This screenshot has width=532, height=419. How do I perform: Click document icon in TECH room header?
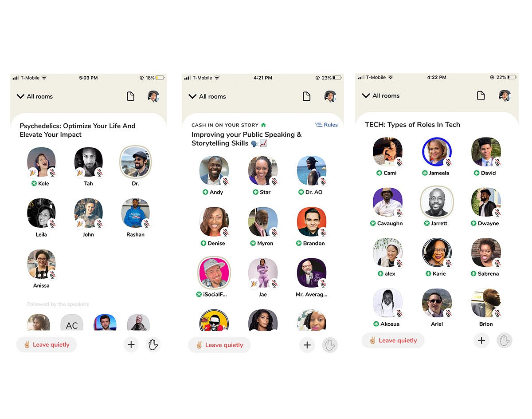pos(481,95)
